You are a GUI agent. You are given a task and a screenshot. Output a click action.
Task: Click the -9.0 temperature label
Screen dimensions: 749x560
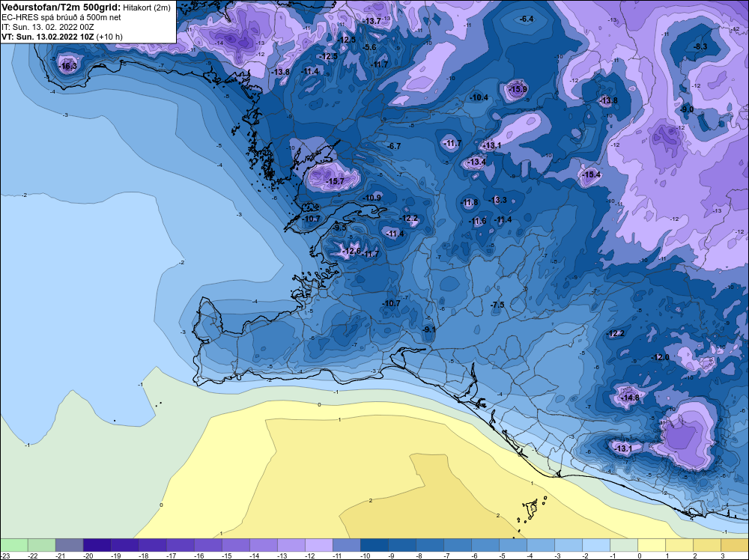686,110
